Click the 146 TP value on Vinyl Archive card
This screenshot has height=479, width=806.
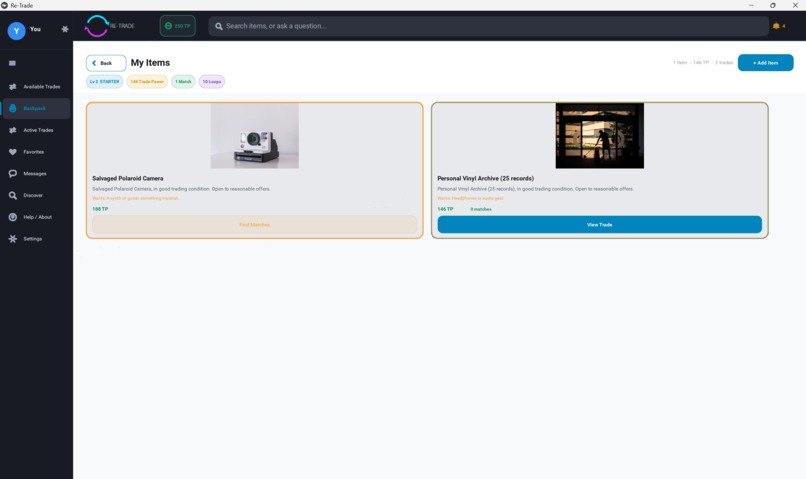[445, 209]
